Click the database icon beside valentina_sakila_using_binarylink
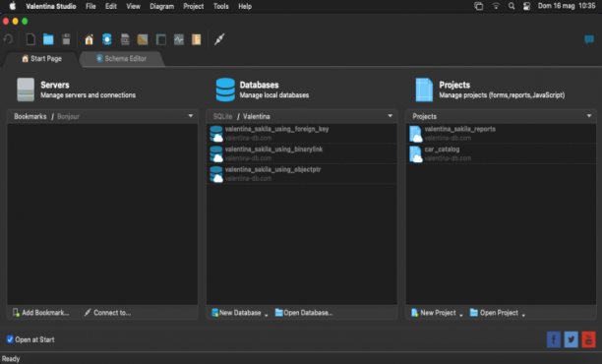Screen dimensions: 602x364 (x=216, y=154)
